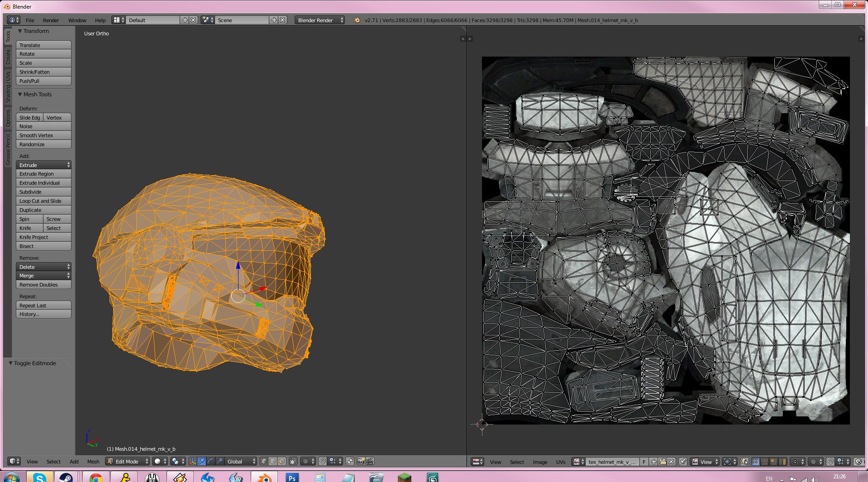The width and height of the screenshot is (868, 482).
Task: Delete current screen layout with X icon
Action: click(193, 20)
